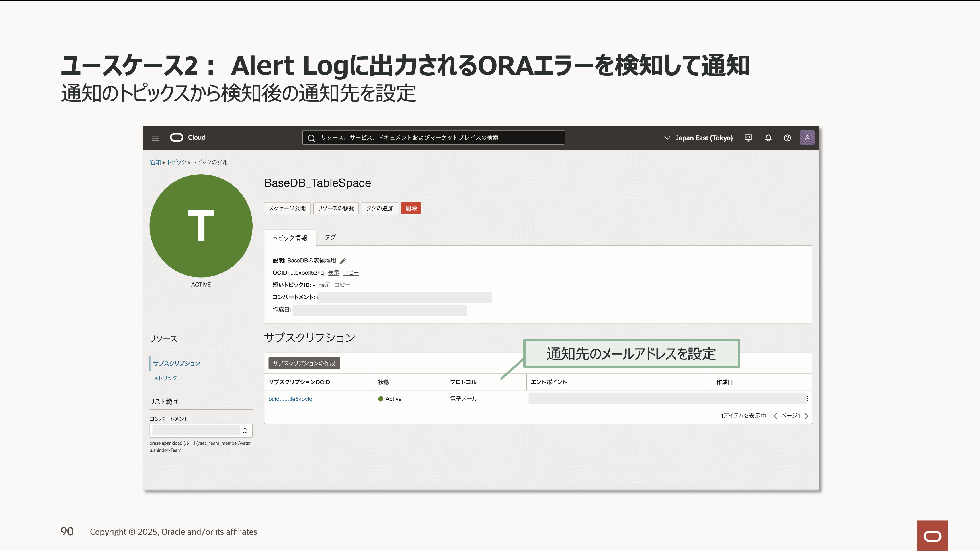This screenshot has width=980, height=551.
Task: Click the red 削除 button
Action: 411,208
